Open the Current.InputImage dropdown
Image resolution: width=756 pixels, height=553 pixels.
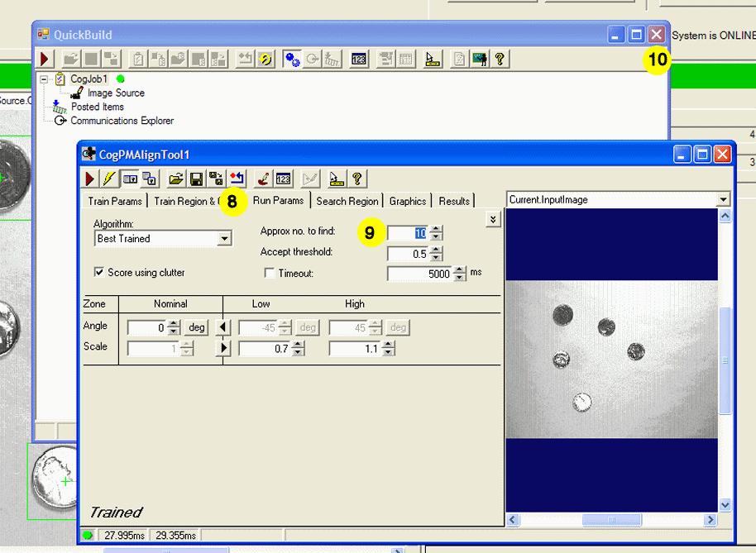click(x=724, y=199)
